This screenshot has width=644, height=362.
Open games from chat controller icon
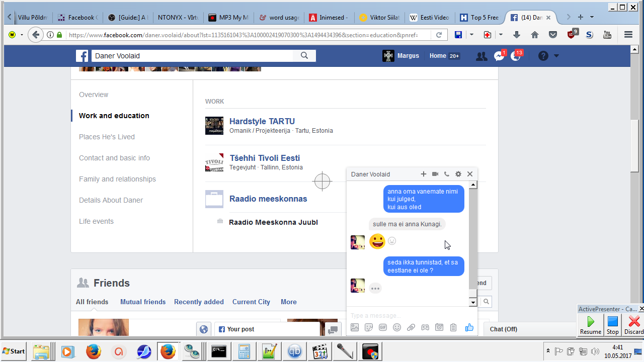(x=425, y=327)
